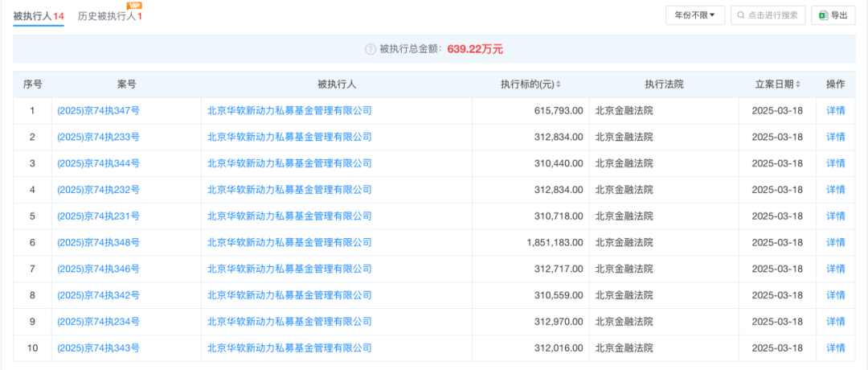Click 详情 for case 京74执342号
Screen dimensions: 868x370
point(836,295)
